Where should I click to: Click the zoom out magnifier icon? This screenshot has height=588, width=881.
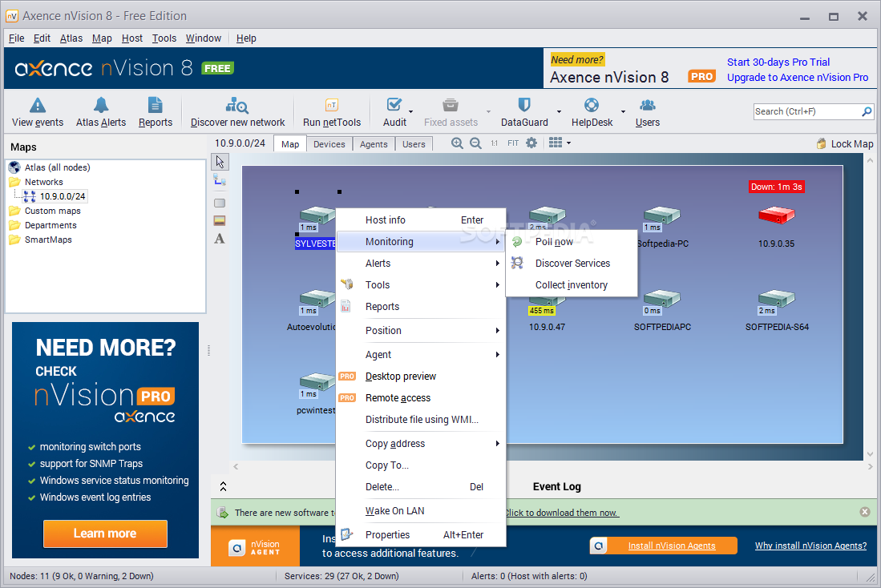(x=475, y=143)
